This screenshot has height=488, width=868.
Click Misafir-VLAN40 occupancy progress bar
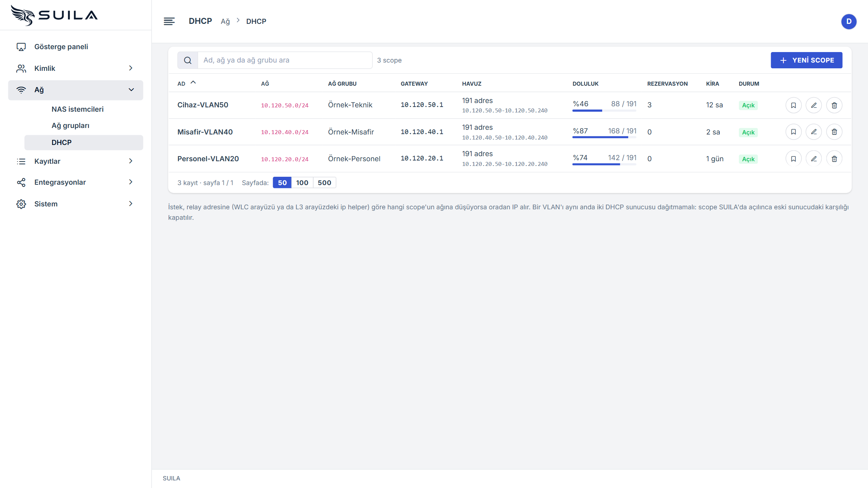[604, 137]
